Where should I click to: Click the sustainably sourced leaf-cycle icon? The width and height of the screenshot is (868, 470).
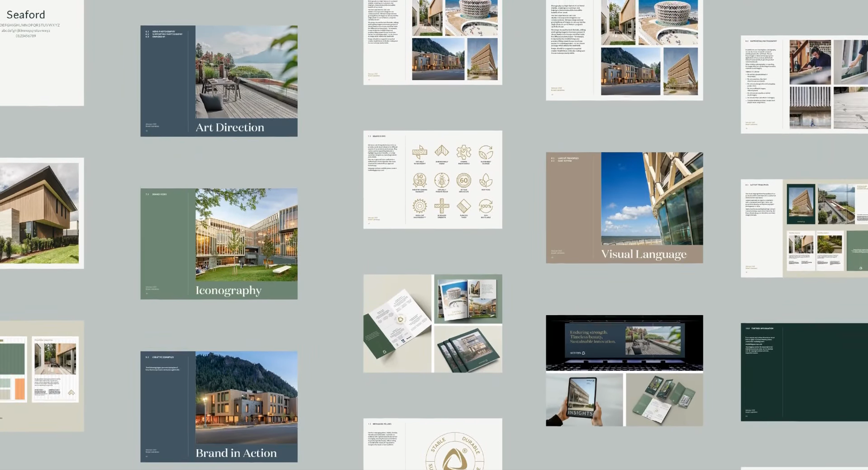[486, 153]
